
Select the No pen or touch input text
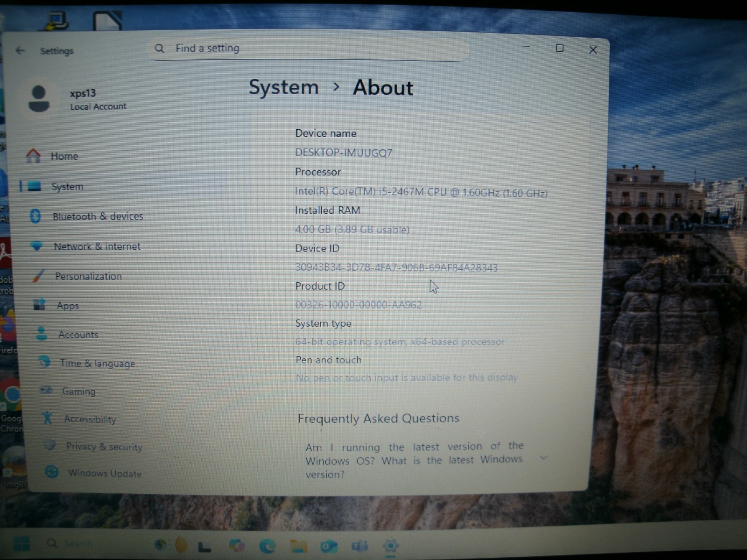(x=407, y=378)
